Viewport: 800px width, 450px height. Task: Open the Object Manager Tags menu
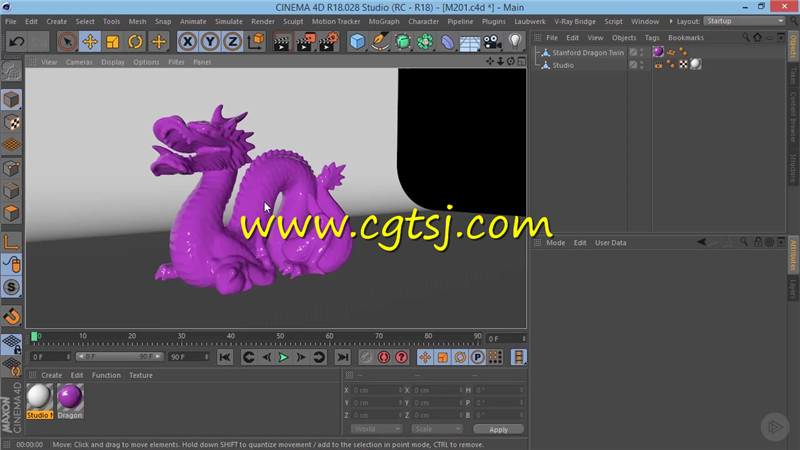pos(652,38)
